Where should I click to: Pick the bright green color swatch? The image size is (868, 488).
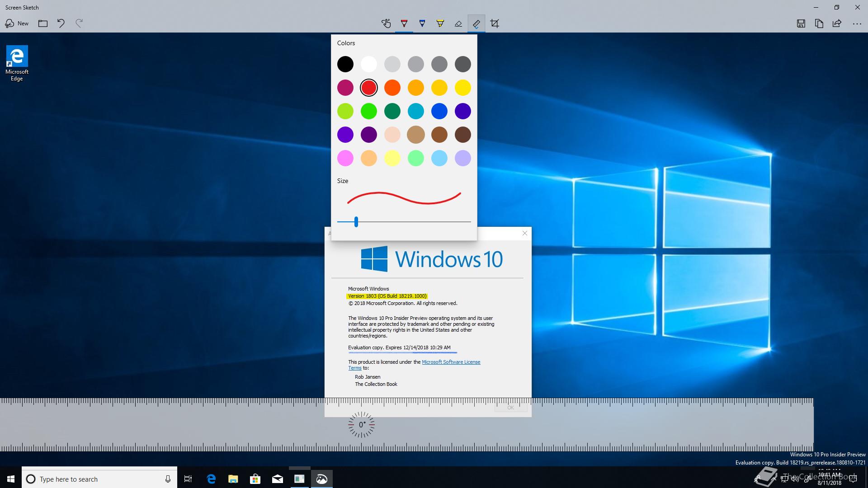pos(369,111)
